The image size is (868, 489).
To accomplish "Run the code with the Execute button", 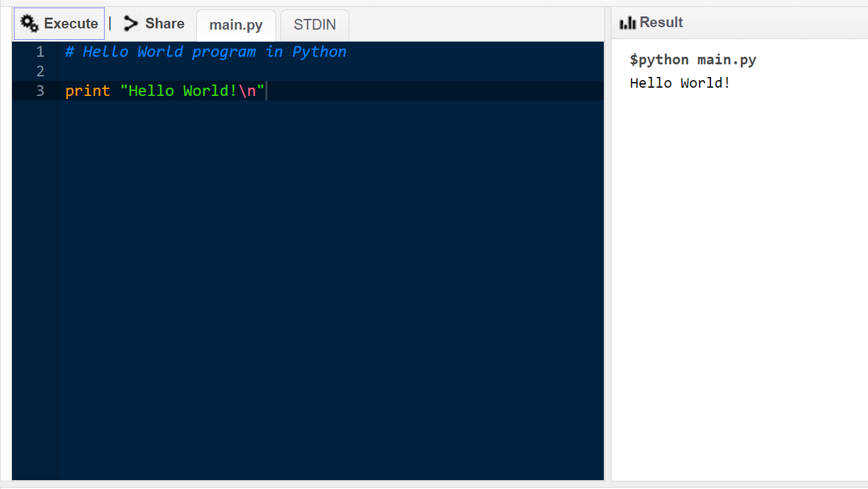I will (59, 24).
